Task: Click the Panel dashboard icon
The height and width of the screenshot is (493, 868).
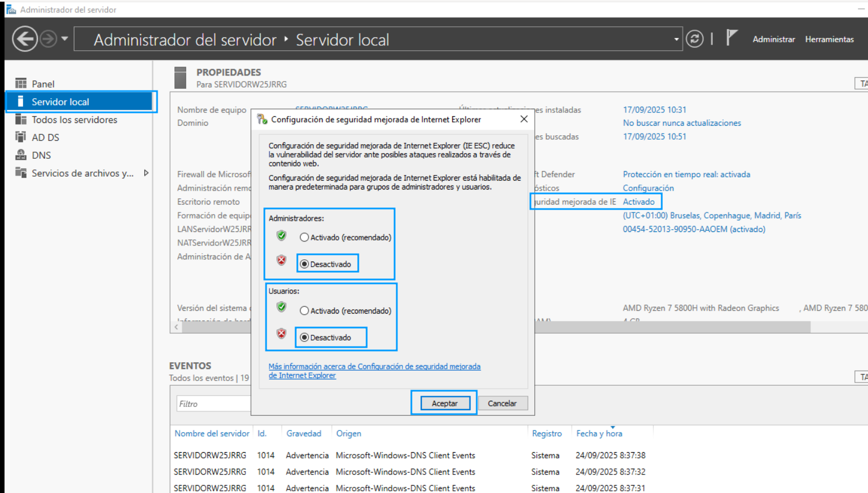Action: [x=21, y=83]
